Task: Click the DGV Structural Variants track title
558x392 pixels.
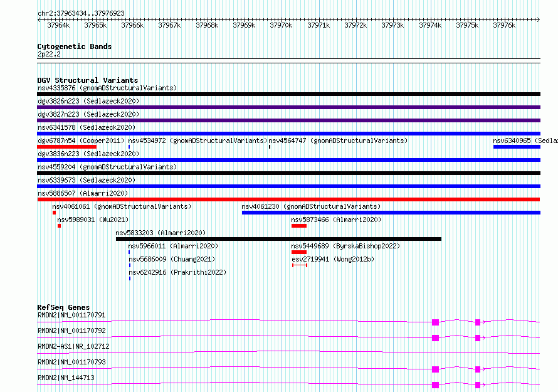Action: point(88,80)
